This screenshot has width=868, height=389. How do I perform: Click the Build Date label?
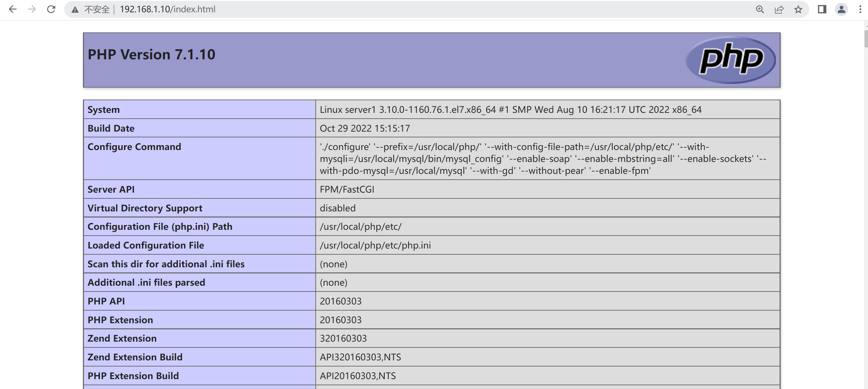111,128
